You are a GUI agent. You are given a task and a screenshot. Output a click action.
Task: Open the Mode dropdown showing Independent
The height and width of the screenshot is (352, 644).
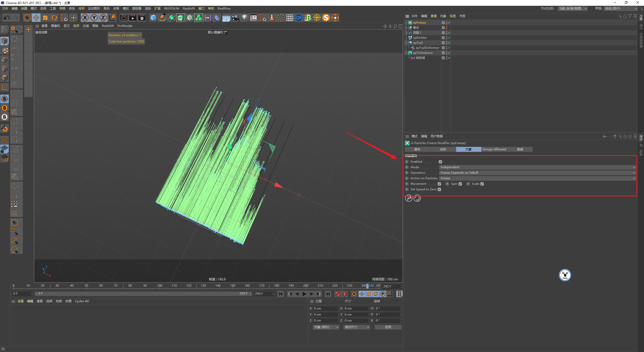pyautogui.click(x=537, y=167)
